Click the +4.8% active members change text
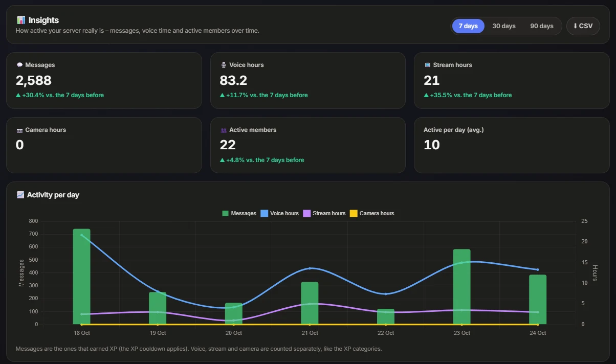 262,160
